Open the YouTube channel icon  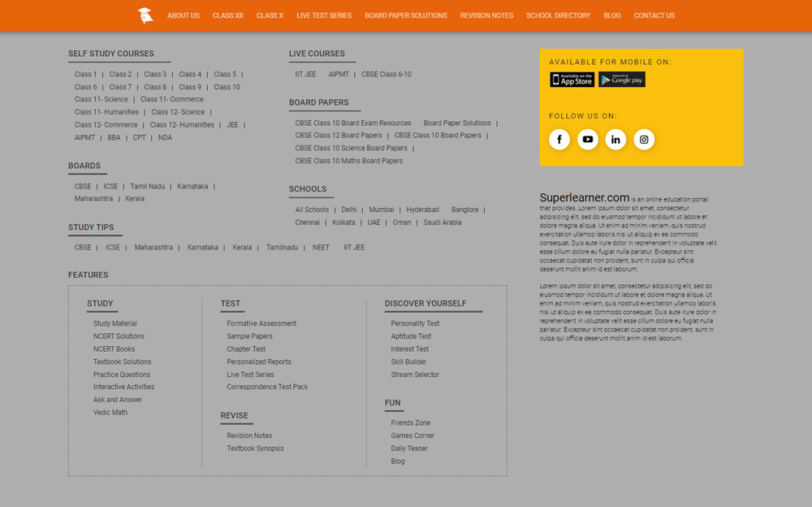tap(588, 140)
